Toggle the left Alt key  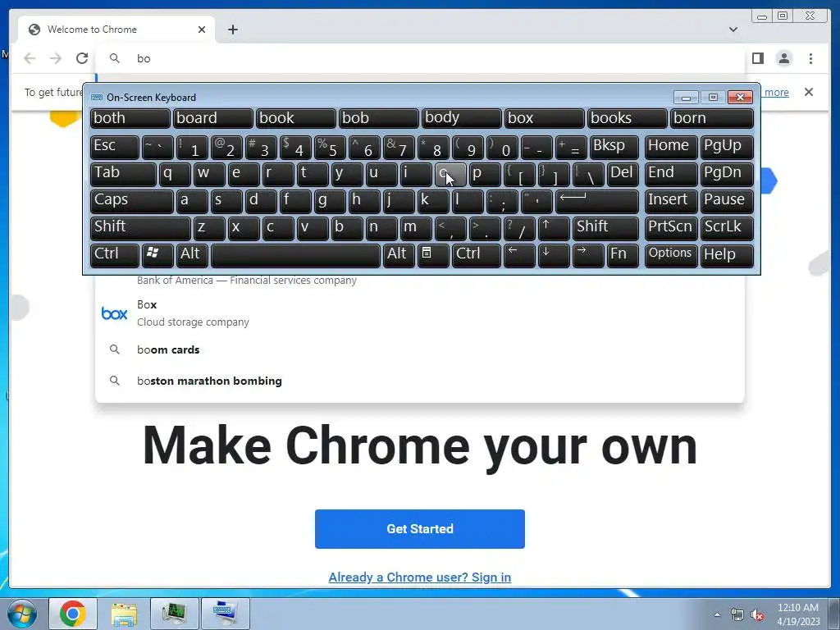[192, 256]
